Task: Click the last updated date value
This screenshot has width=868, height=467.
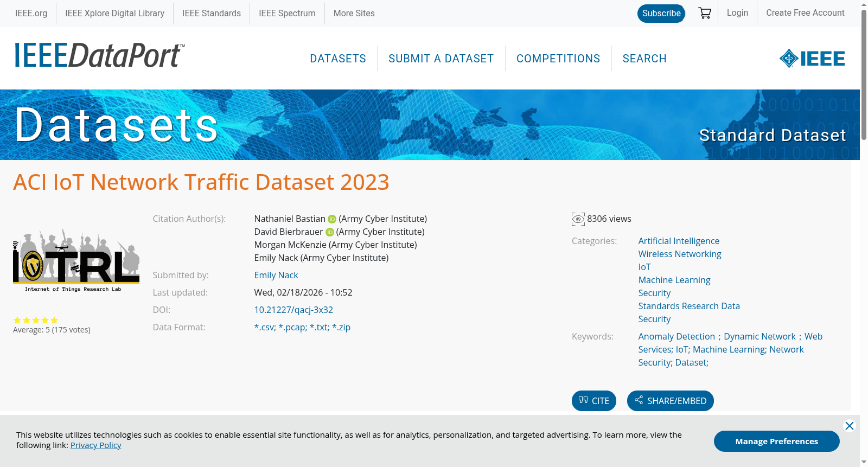Action: point(303,293)
